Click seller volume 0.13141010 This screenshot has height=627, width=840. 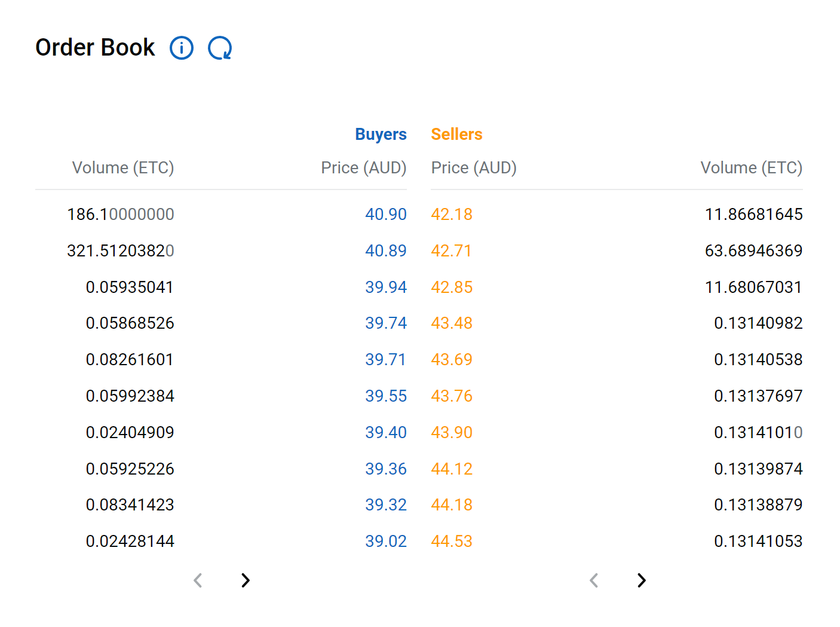(x=758, y=432)
